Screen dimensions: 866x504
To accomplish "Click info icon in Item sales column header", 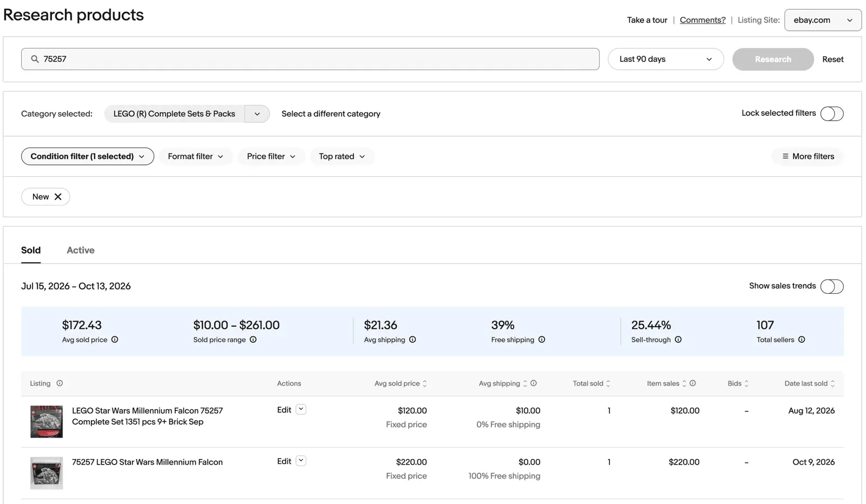I will coord(693,383).
